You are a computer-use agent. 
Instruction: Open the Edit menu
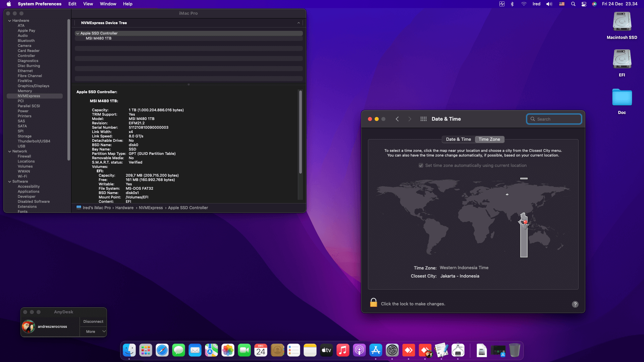click(x=72, y=4)
